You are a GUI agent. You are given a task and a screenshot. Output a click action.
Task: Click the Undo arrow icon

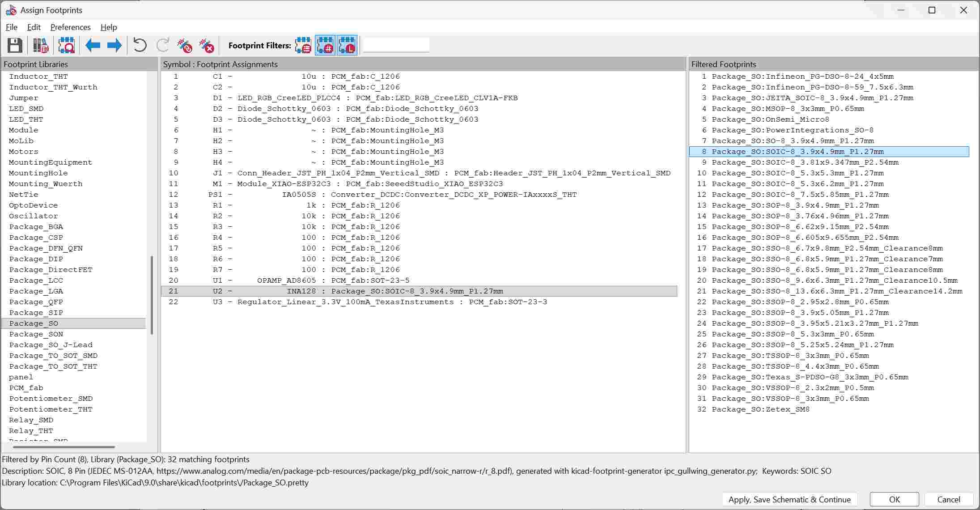[x=140, y=46]
